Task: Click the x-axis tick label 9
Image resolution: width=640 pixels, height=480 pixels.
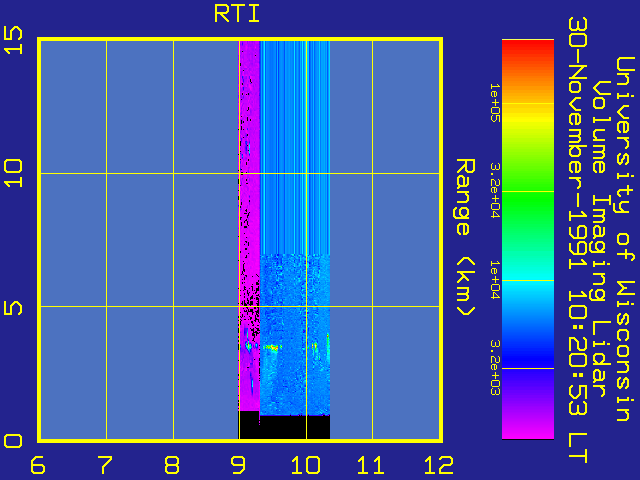Action: pyautogui.click(x=238, y=465)
